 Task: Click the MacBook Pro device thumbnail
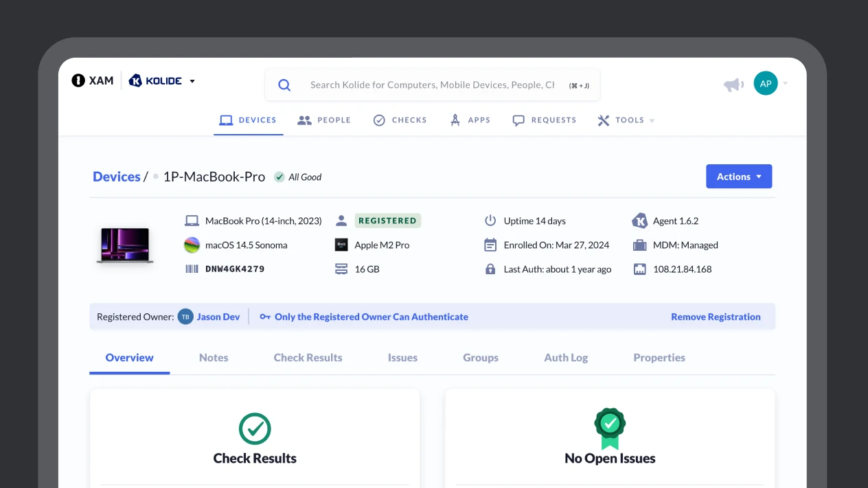(x=124, y=245)
